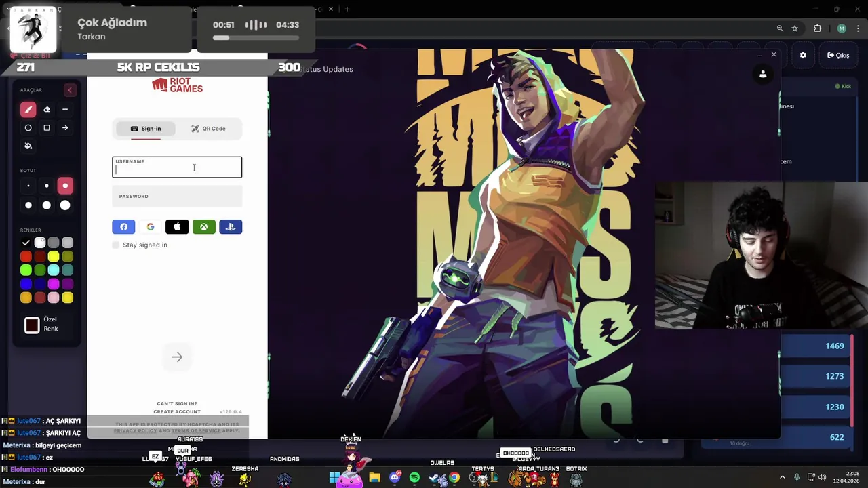Open the Can't Sign In link
This screenshot has height=488, width=868.
[x=177, y=404]
